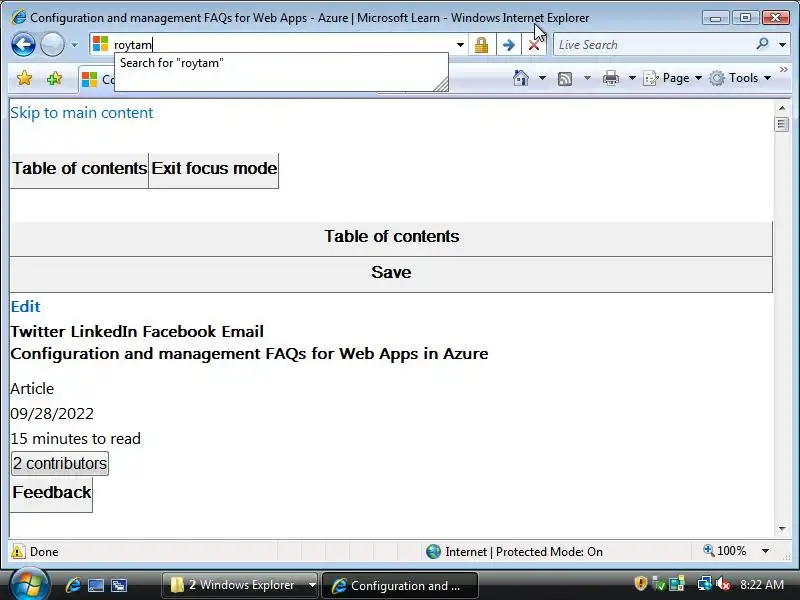800x600 pixels.
Task: Click the page scrollbar up arrow
Action: tap(782, 108)
